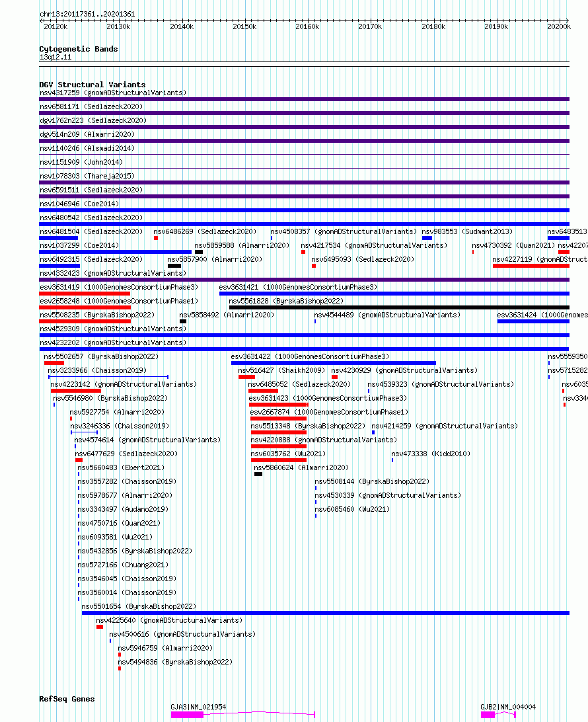The image size is (588, 722).
Task: Open esv3631421 1000GenomesConsortiumPhase3 variant
Action: pos(298,287)
